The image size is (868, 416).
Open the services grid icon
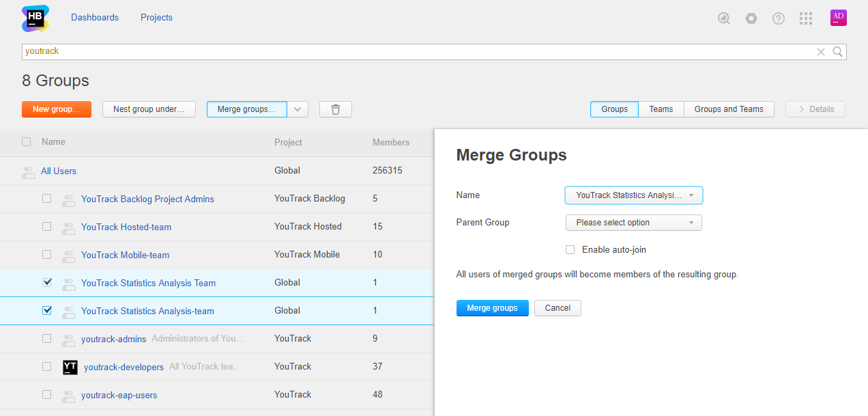[806, 18]
